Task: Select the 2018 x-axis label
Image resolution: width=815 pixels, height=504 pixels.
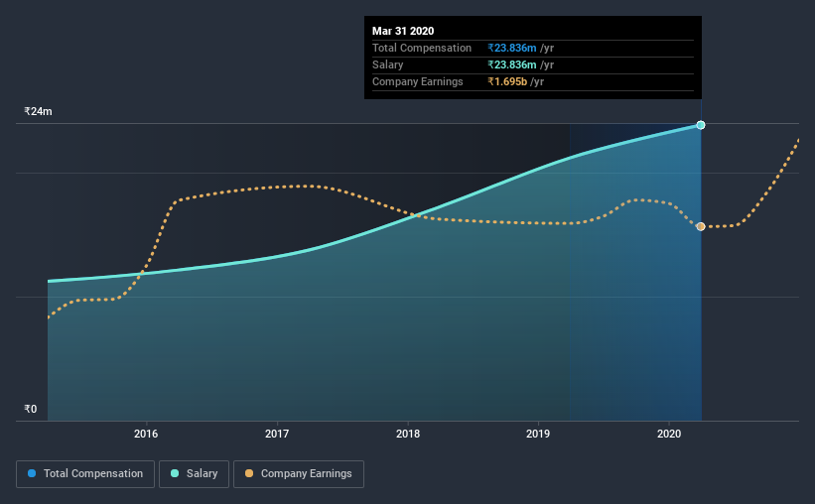Action: [408, 434]
